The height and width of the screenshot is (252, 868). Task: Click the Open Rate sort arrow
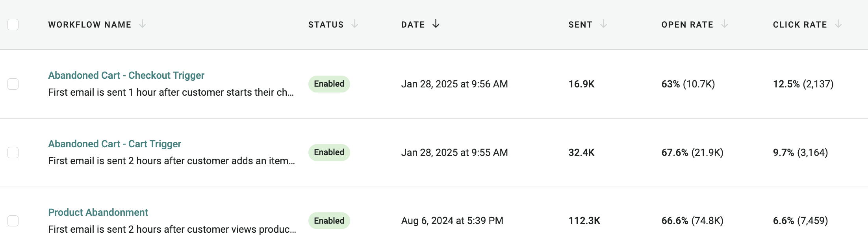pyautogui.click(x=724, y=24)
